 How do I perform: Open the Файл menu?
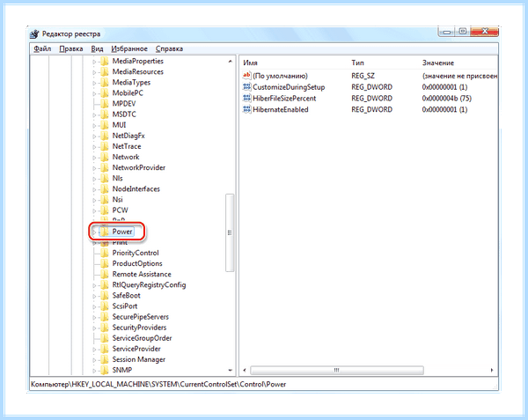point(42,48)
